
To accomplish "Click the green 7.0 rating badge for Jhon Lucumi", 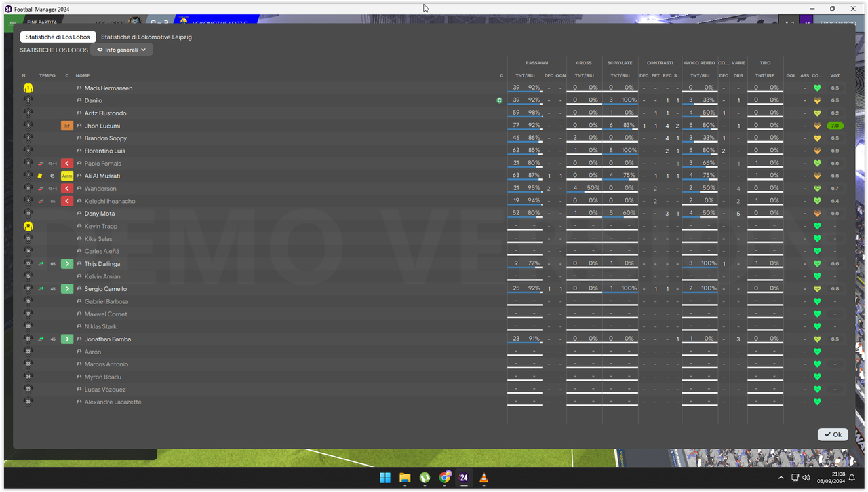I will pos(835,126).
